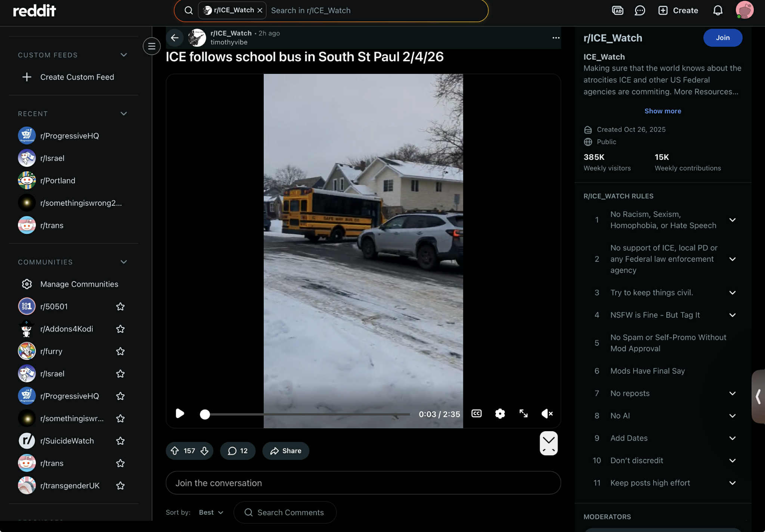Favorite r/furry with star

pyautogui.click(x=120, y=351)
